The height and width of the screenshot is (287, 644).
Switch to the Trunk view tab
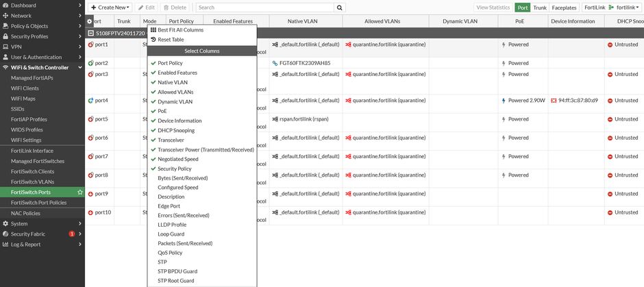540,8
